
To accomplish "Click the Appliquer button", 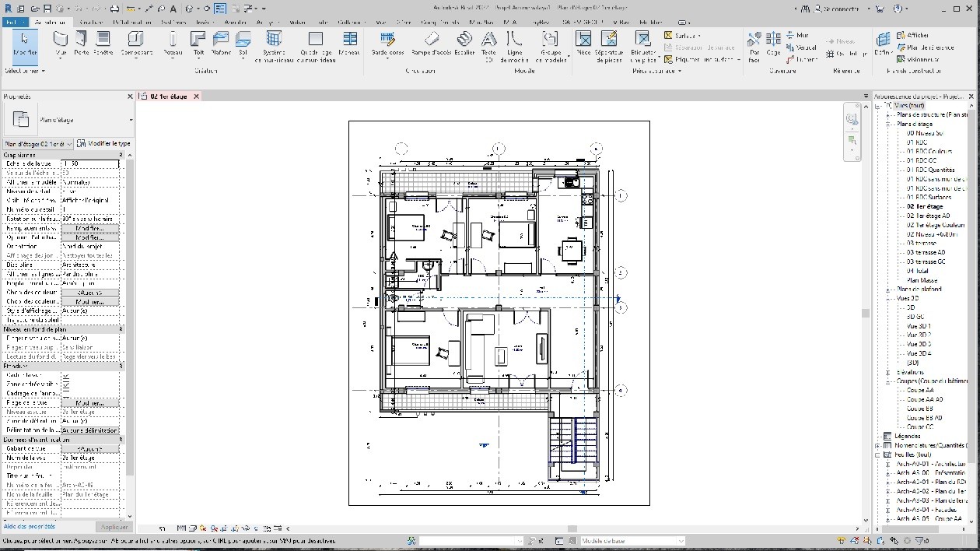I will click(x=114, y=526).
